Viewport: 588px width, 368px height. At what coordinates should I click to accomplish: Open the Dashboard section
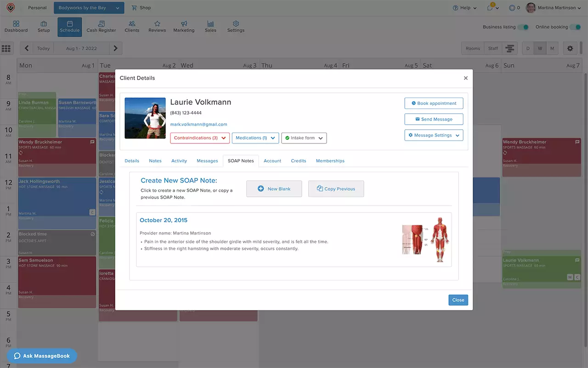[x=16, y=26]
